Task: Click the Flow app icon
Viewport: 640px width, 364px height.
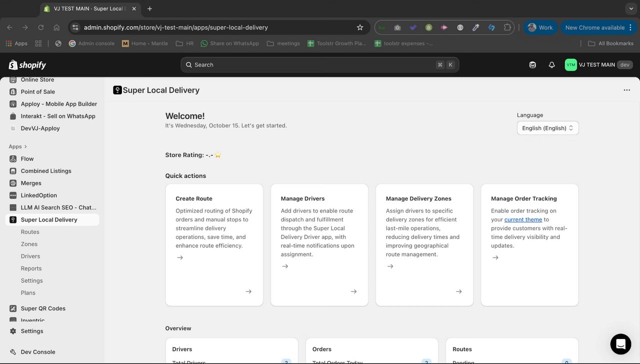Action: [13, 159]
